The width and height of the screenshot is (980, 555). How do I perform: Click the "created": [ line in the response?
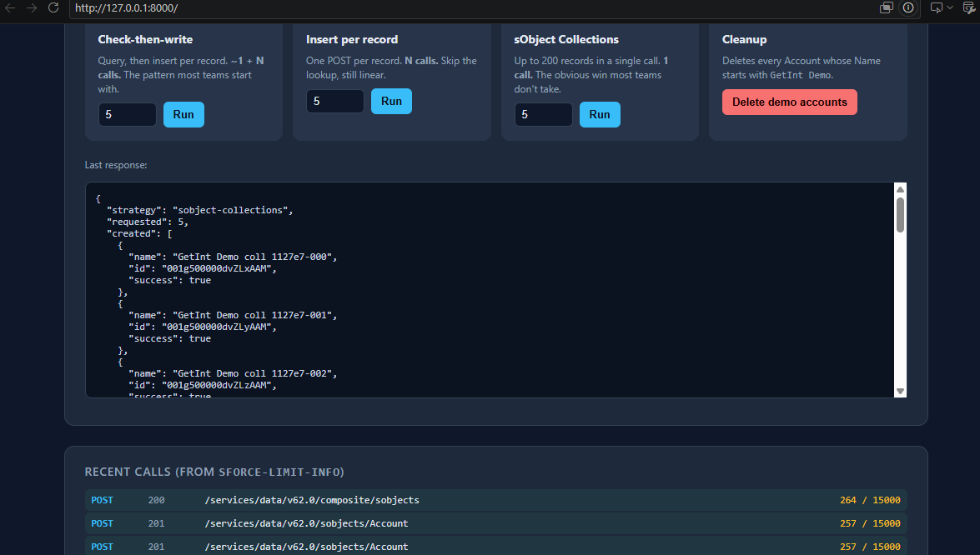pos(139,233)
